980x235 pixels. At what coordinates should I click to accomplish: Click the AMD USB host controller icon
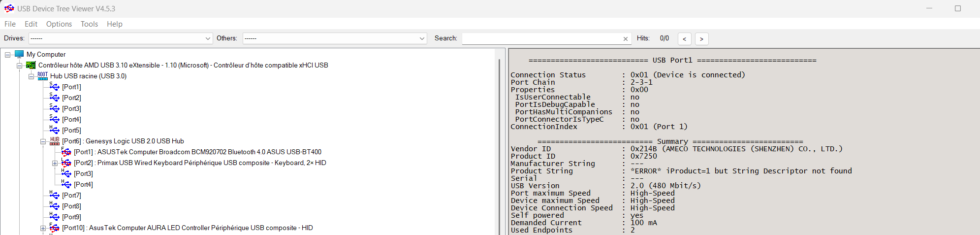31,65
